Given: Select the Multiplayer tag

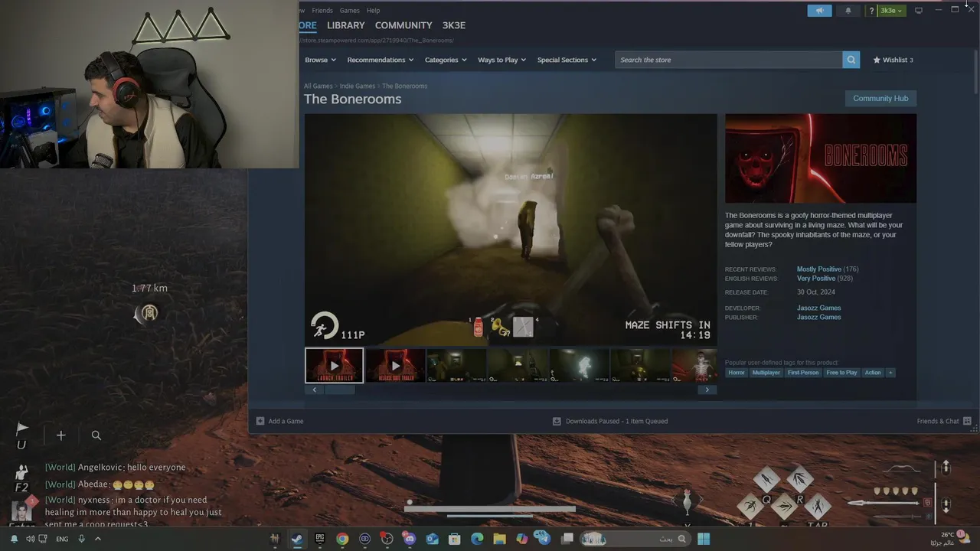Looking at the screenshot, I should coord(766,373).
